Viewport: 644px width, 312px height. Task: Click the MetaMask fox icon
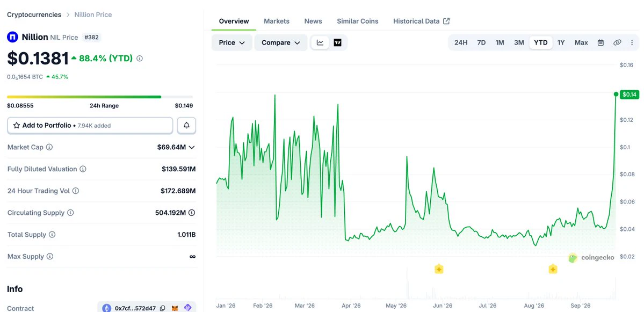175,308
